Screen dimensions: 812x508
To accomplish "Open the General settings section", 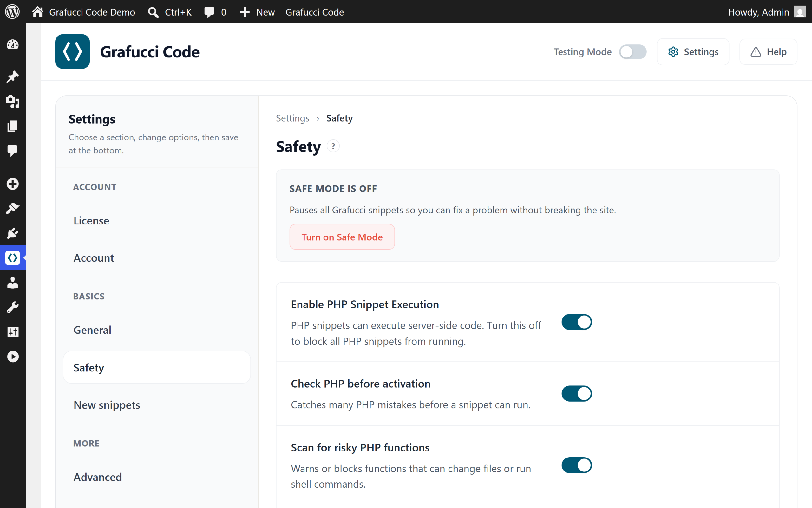I will tap(157, 330).
